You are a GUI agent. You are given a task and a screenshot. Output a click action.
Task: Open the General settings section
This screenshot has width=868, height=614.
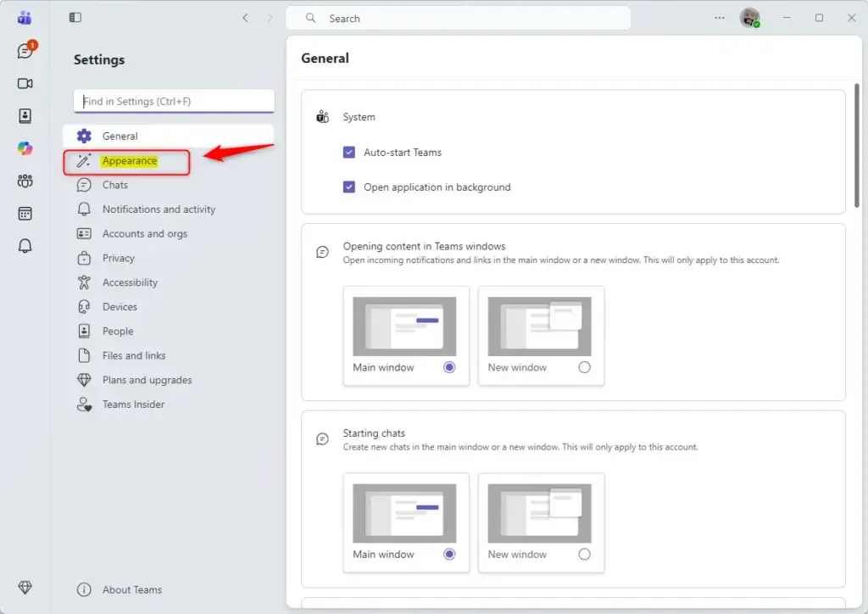point(169,137)
